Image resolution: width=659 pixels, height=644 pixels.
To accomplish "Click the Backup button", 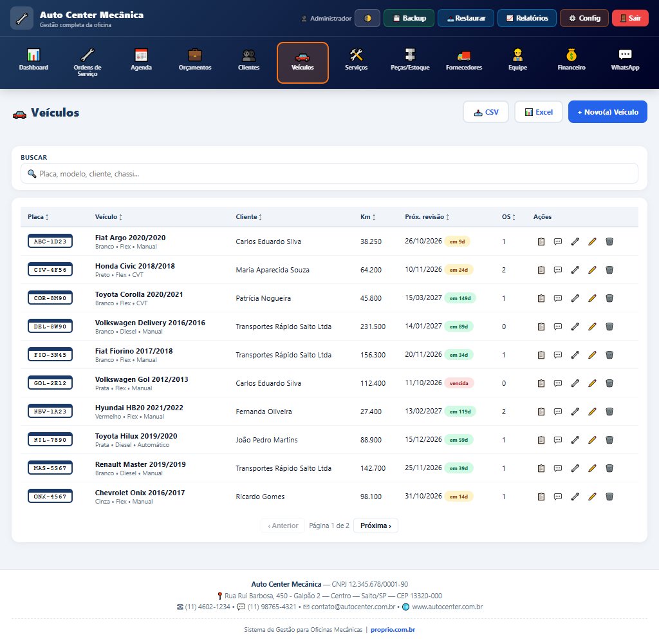I will tap(409, 18).
